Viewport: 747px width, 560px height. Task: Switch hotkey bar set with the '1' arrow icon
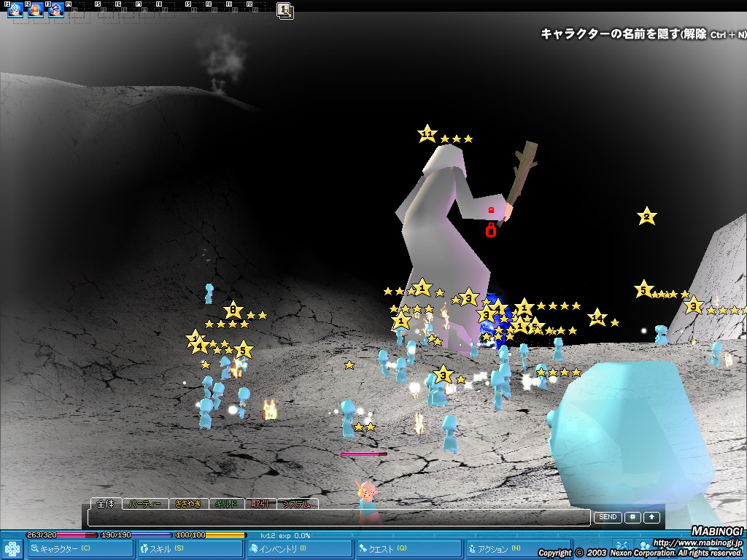[285, 11]
